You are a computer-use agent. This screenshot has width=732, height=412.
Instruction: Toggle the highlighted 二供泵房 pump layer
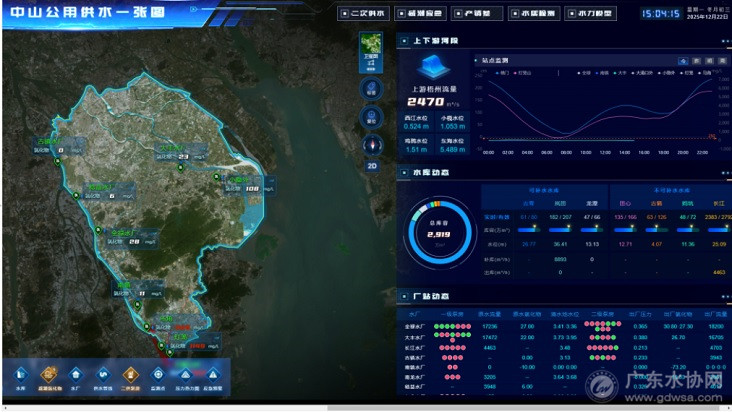131,374
